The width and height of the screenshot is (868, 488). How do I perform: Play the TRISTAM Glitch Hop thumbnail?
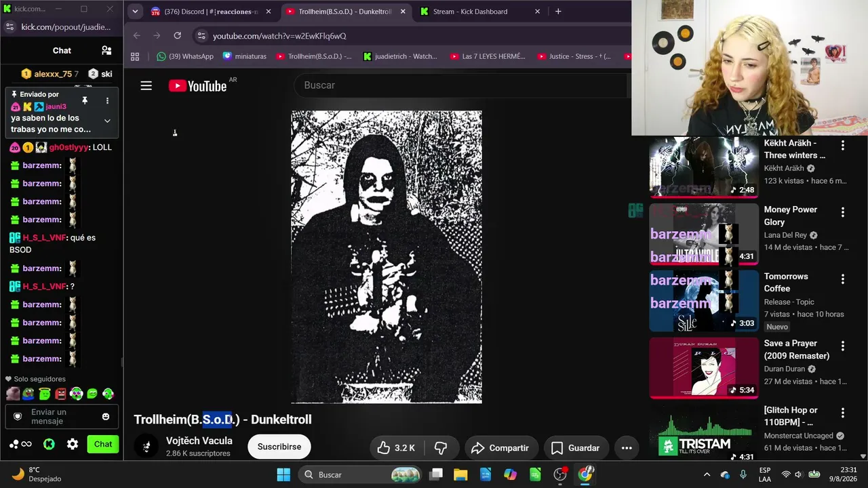click(x=704, y=433)
